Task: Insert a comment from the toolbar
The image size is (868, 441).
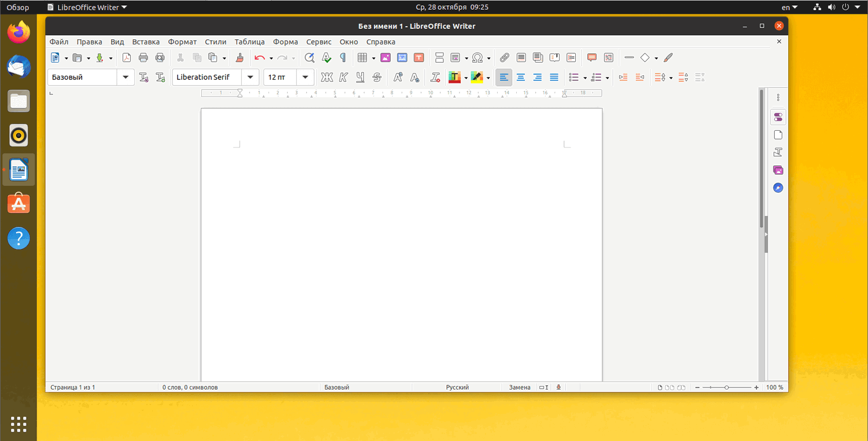Action: coord(591,57)
